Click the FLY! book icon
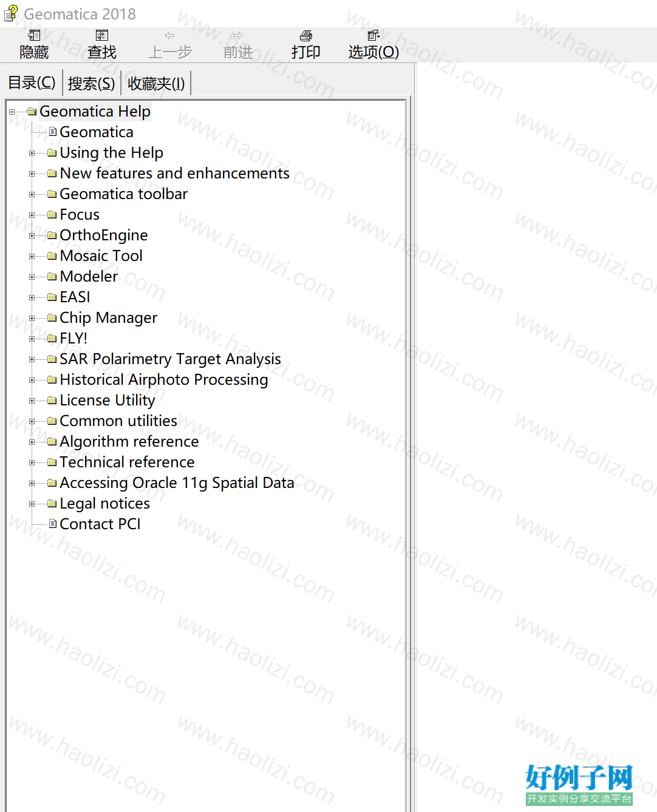The image size is (657, 812). tap(52, 339)
